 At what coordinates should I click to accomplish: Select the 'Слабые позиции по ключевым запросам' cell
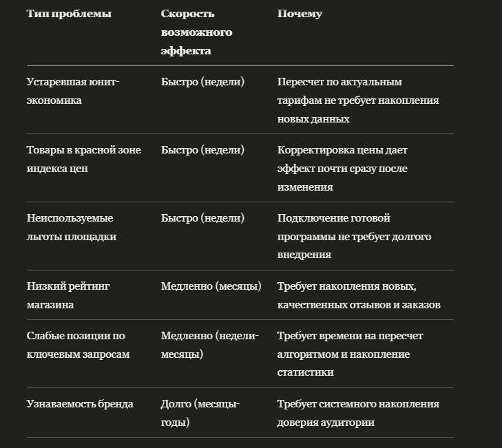[x=78, y=345]
